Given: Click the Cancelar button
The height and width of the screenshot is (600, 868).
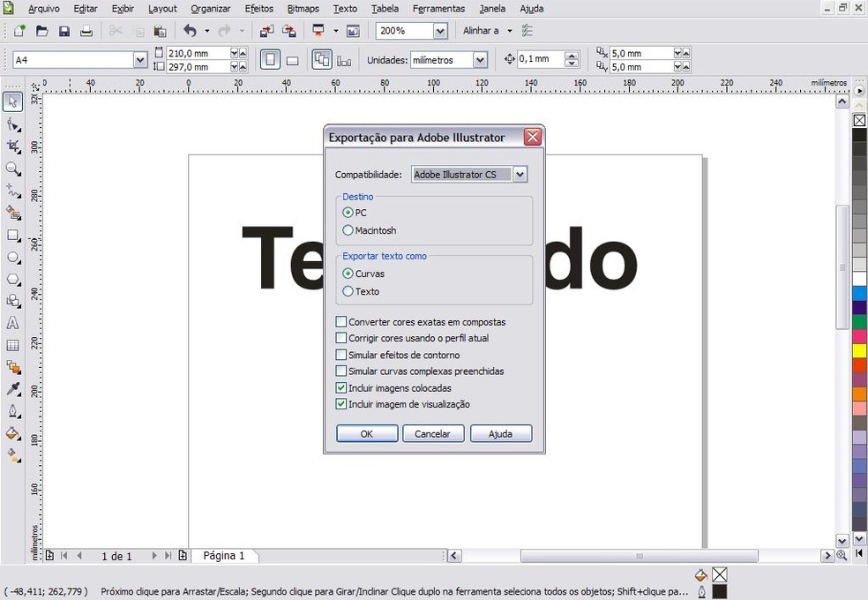Looking at the screenshot, I should coord(433,433).
